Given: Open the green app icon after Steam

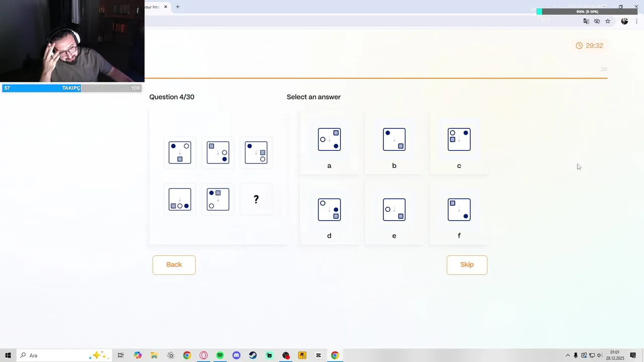Looking at the screenshot, I should click(x=269, y=355).
